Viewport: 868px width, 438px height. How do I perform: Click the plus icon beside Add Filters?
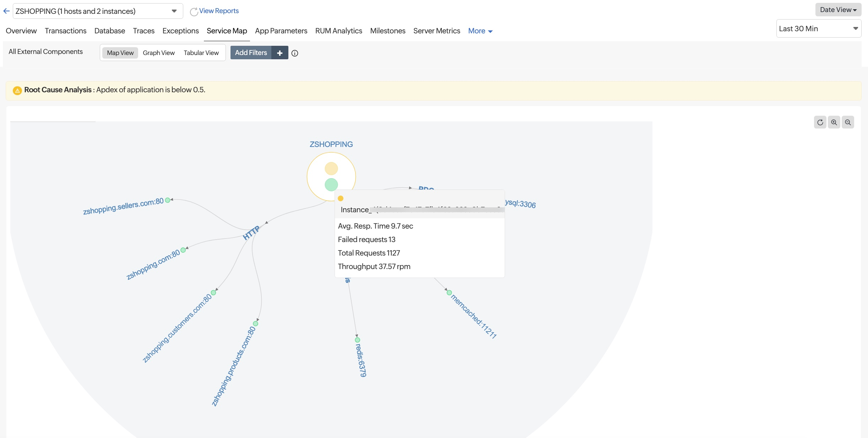280,53
